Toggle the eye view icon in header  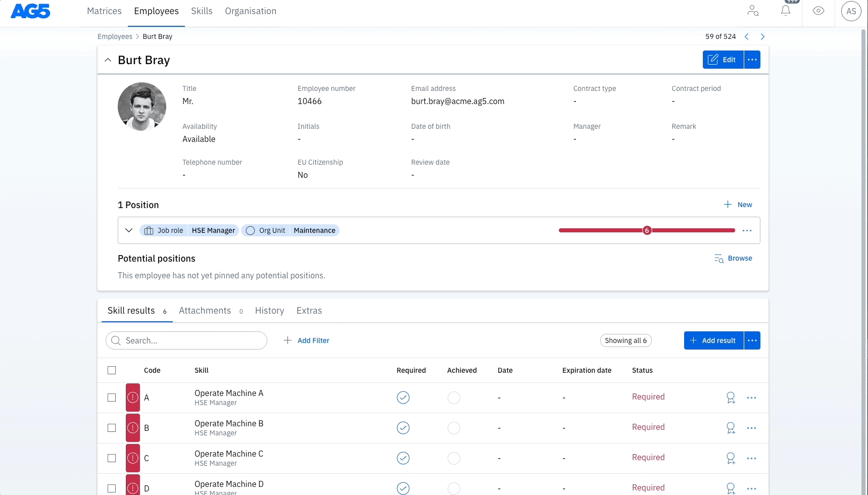(818, 11)
